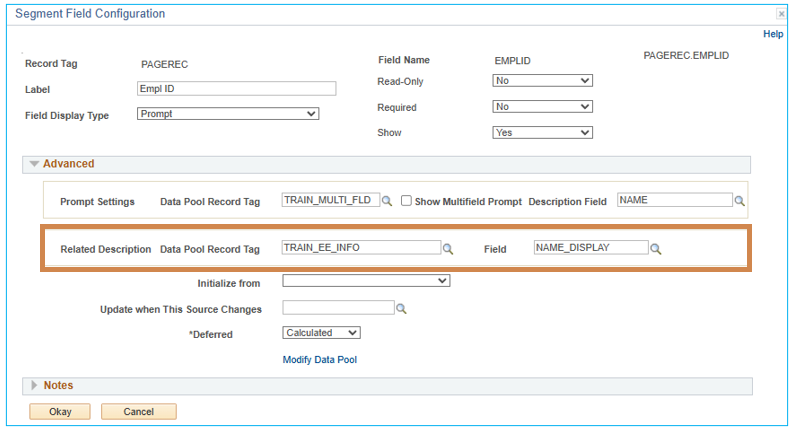Open the Field Display Type dropdown
Viewport: 792px width, 431px height.
pyautogui.click(x=228, y=114)
